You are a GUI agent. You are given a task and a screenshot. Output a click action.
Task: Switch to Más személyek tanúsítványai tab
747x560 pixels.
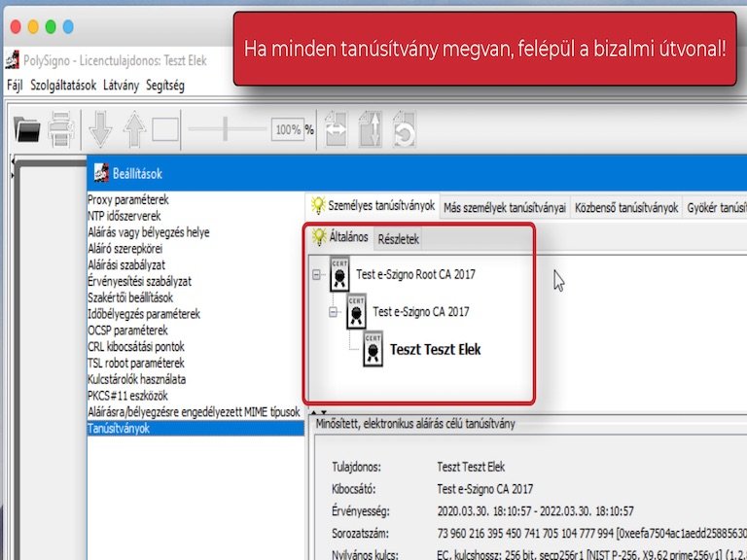coord(505,208)
